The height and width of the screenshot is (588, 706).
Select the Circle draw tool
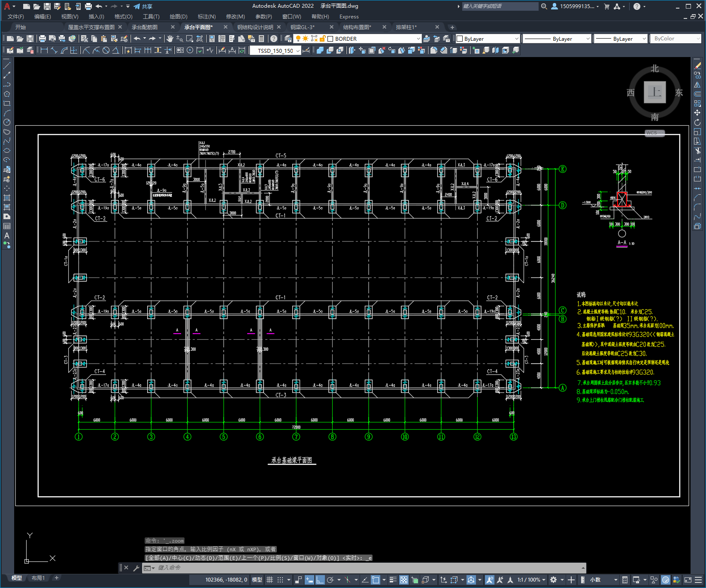[x=7, y=122]
